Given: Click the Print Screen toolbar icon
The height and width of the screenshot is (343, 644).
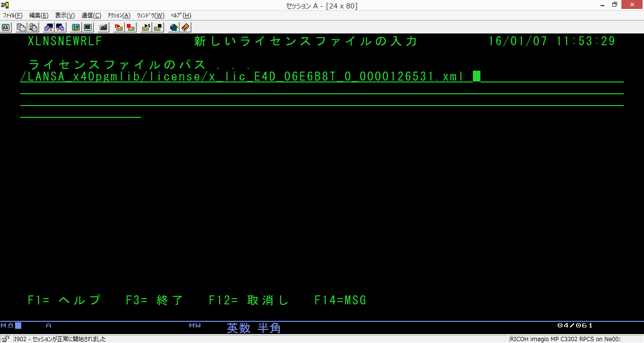Looking at the screenshot, I should coord(6,27).
